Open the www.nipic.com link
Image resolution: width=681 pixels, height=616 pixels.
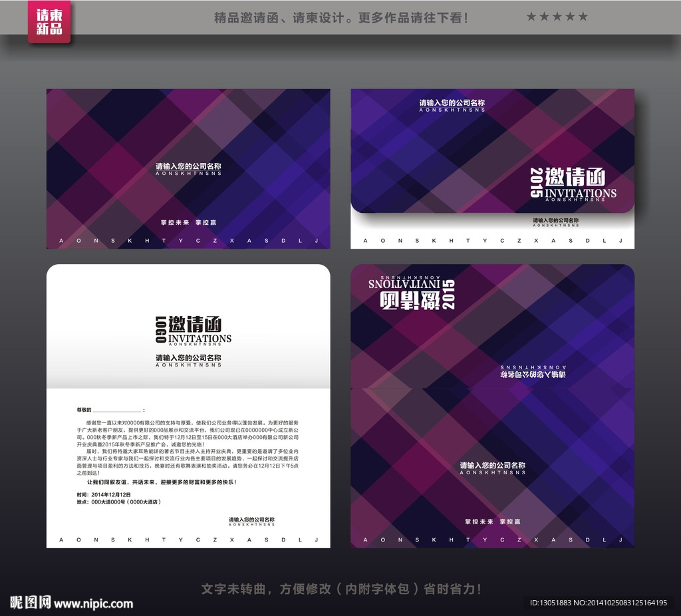[93, 604]
